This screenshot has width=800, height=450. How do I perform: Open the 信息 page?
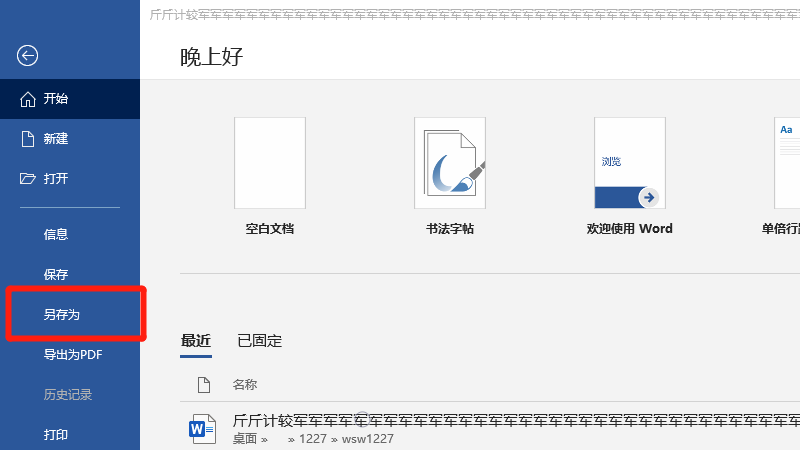pyautogui.click(x=56, y=234)
